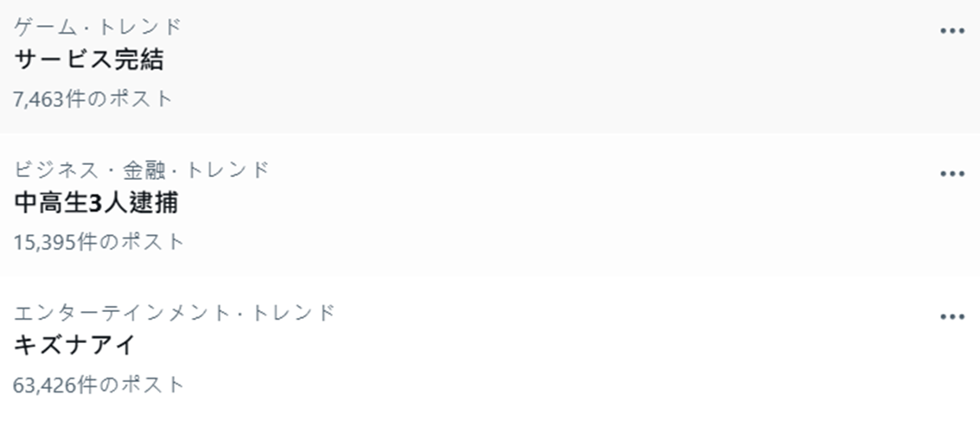Select the middle trending row
The height and width of the screenshot is (433, 980).
(x=484, y=206)
